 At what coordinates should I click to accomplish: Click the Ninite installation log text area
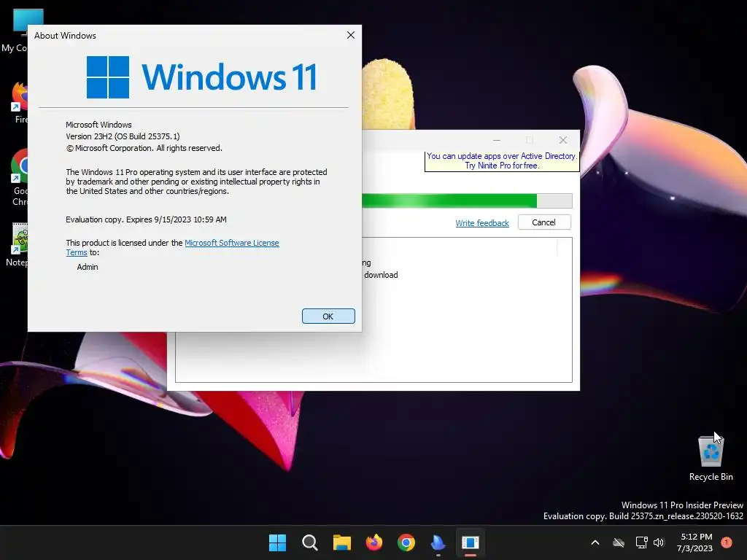(373, 309)
